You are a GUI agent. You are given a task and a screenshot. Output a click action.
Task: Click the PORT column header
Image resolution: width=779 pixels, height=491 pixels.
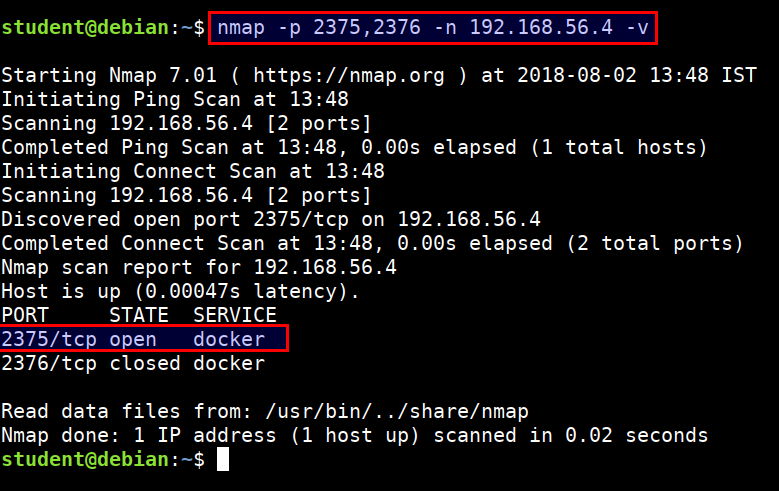tap(25, 315)
